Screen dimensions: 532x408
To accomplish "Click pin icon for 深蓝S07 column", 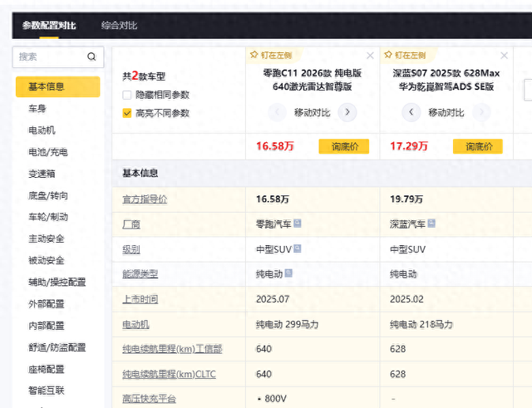I will coord(388,55).
